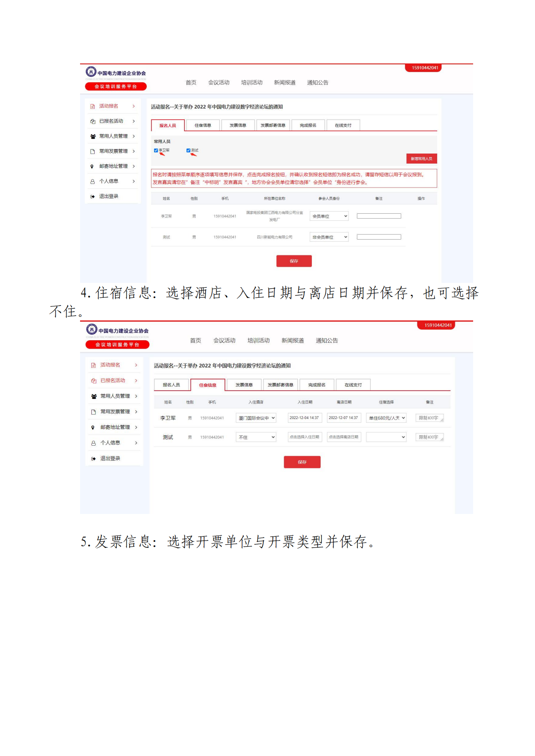Open the 会员单位 attendee identity dropdown
Viewport: 535px width, 756px height.
pos(329,216)
